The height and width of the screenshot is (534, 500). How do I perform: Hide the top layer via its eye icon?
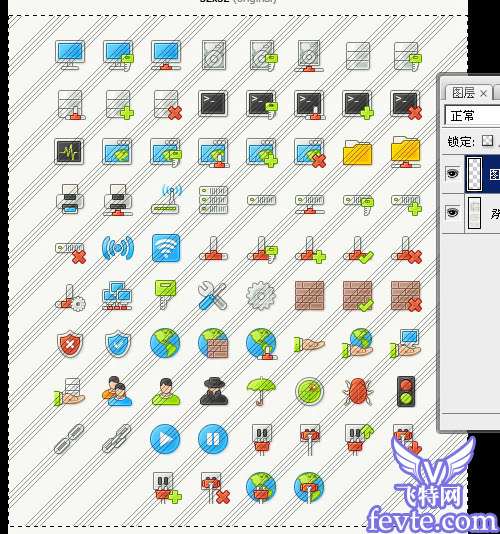point(452,173)
